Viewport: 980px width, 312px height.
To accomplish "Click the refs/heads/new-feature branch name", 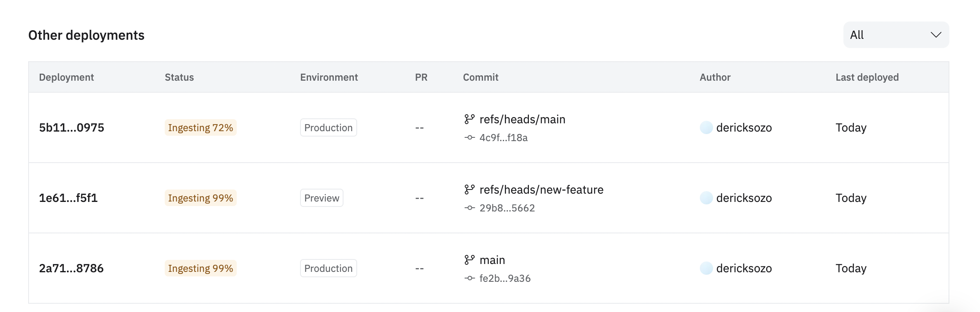I will 541,190.
